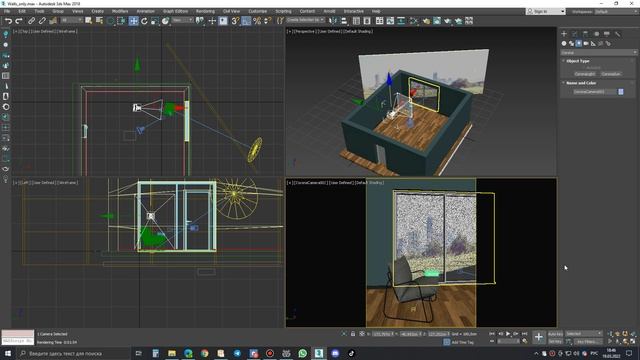Toggle the Percent Snap button

(257, 20)
